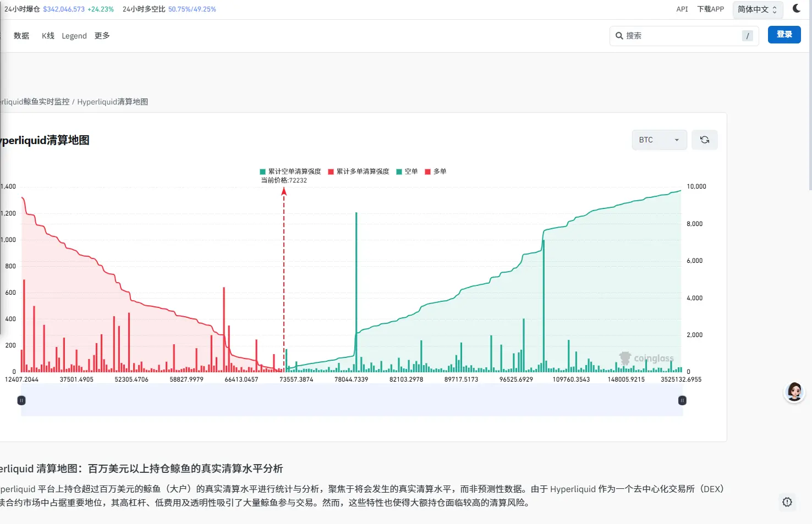
Task: Open the chat support avatar
Action: click(x=794, y=392)
